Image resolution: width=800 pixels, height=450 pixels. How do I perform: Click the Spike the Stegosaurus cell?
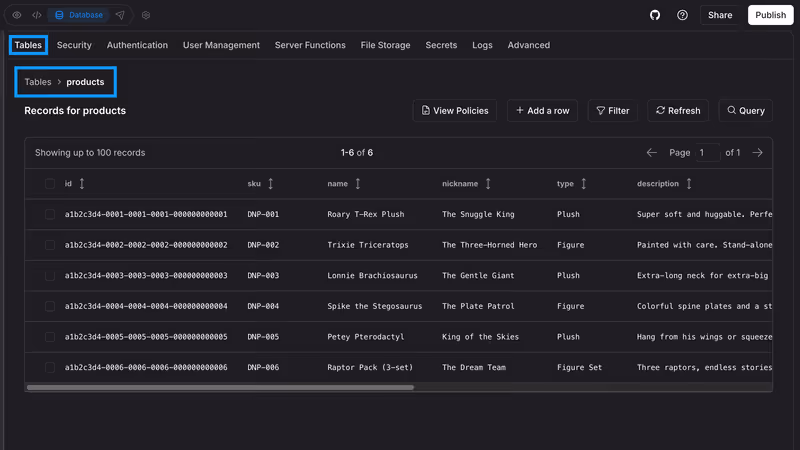[x=374, y=306]
